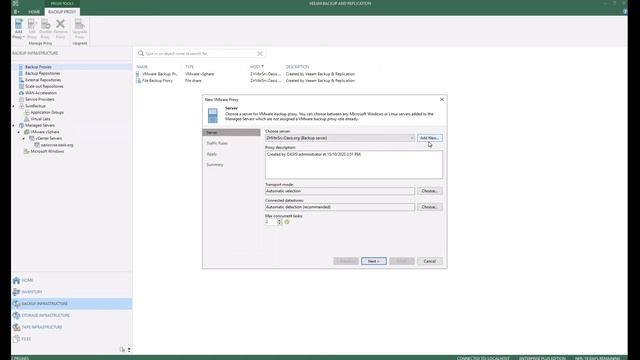Viewport: 640px width, 360px height.
Task: Select the Server wizard step
Action: [x=231, y=133]
